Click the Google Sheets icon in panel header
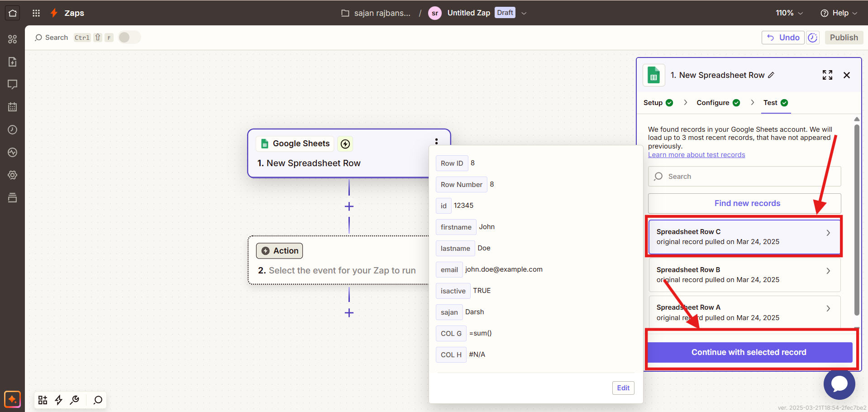The height and width of the screenshot is (412, 868). (653, 75)
